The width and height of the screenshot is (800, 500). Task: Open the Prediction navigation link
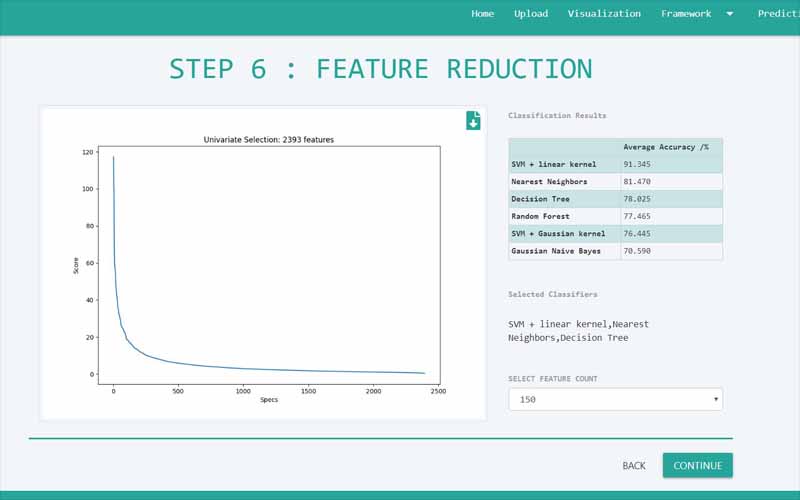778,14
